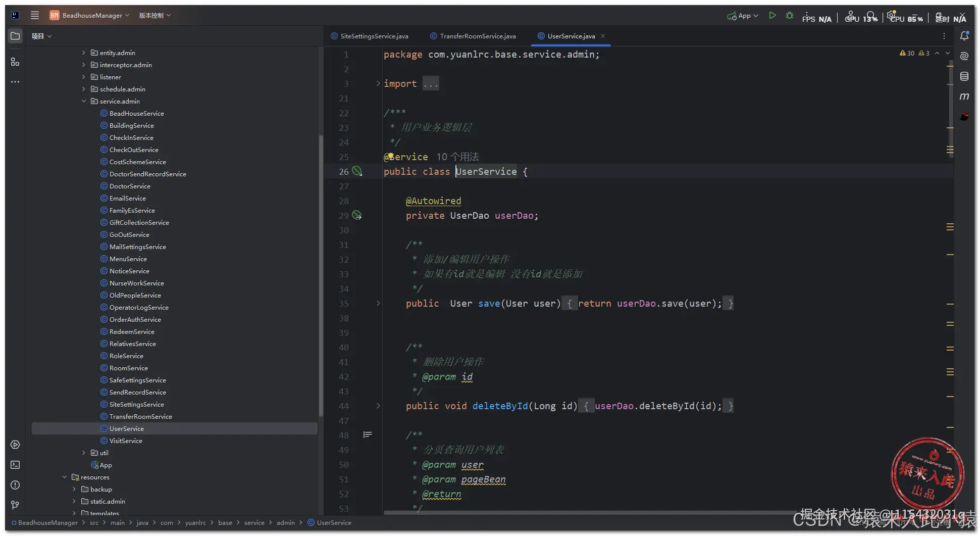Open editor tab options three-dot menu
This screenshot has width=980, height=536.
pos(944,36)
